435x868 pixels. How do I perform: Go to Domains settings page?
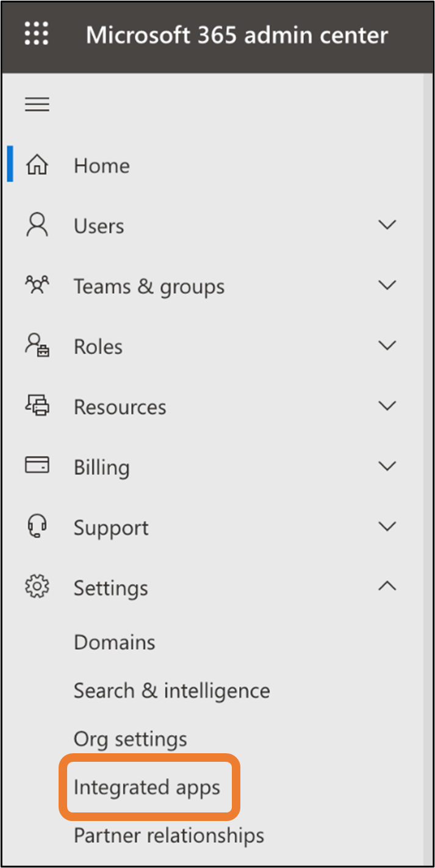115,642
